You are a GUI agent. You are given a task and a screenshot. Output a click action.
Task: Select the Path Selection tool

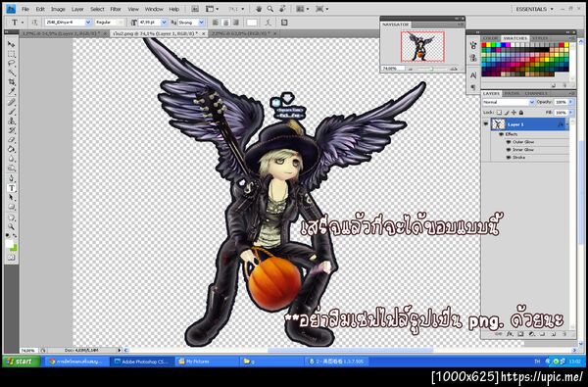coord(12,197)
